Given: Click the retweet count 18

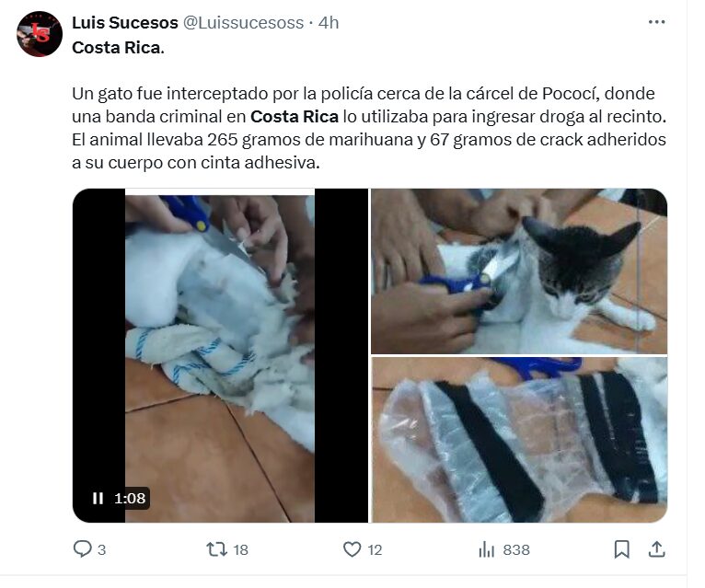Looking at the screenshot, I should [x=240, y=549].
